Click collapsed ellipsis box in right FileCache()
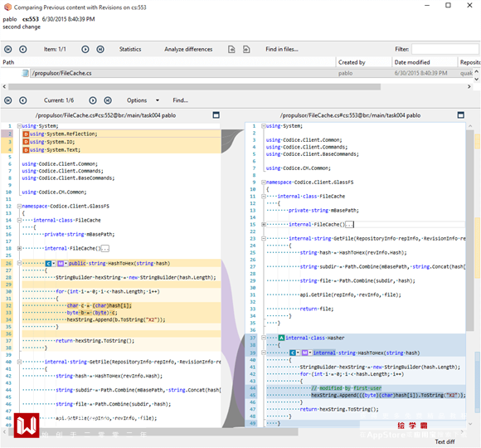The image size is (481, 448). (x=349, y=225)
